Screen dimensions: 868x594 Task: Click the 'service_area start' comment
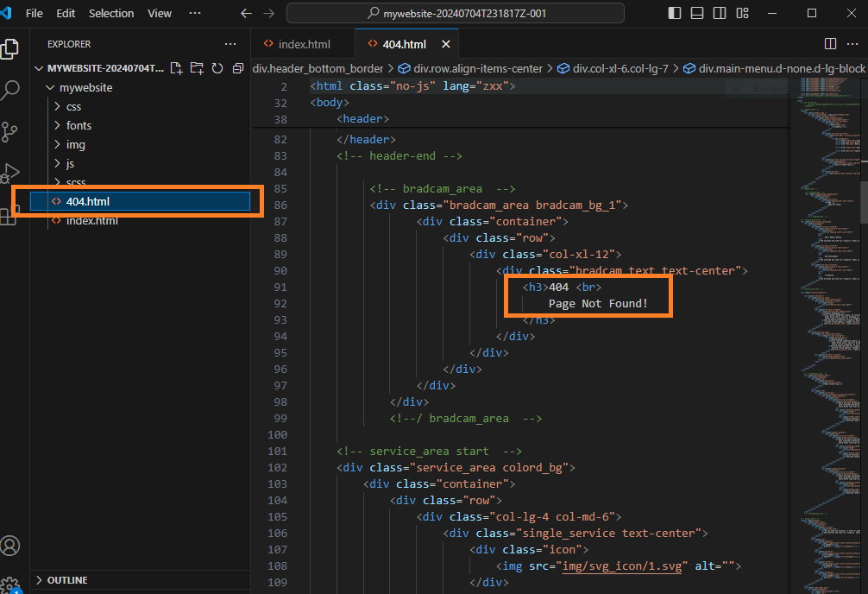tap(429, 451)
